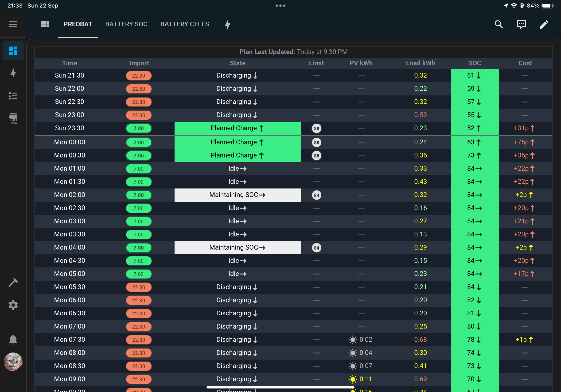The width and height of the screenshot is (561, 392).
Task: Open the Logbook list icon in sidebar
Action: click(x=13, y=96)
